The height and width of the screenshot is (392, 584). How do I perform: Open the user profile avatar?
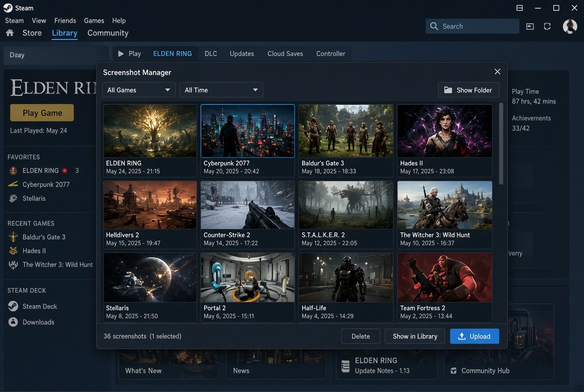pyautogui.click(x=570, y=26)
